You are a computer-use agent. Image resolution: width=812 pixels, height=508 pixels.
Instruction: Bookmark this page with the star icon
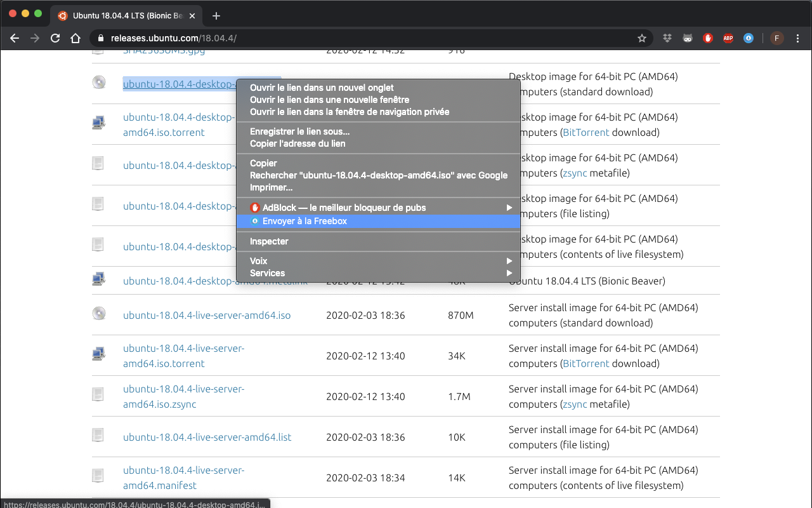(x=641, y=37)
